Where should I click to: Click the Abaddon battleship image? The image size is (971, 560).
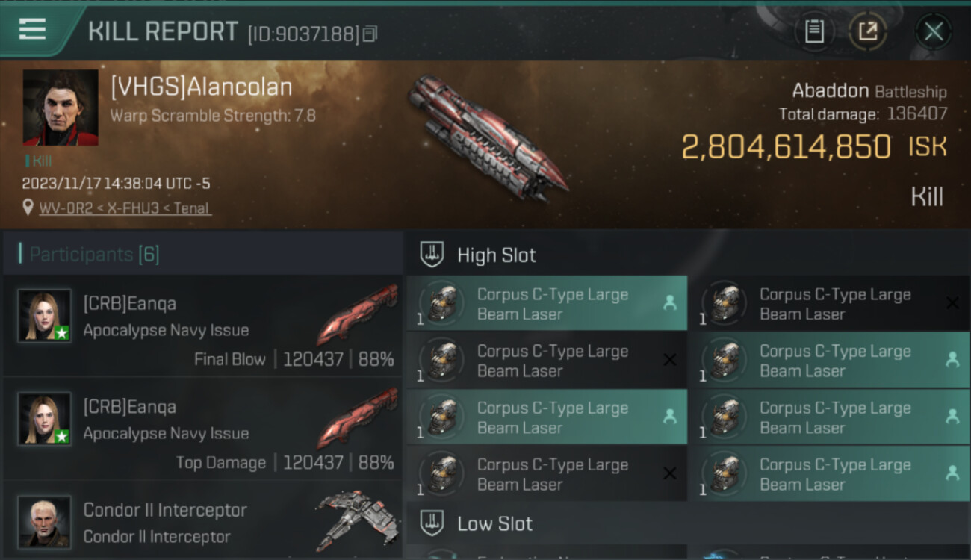(x=487, y=137)
